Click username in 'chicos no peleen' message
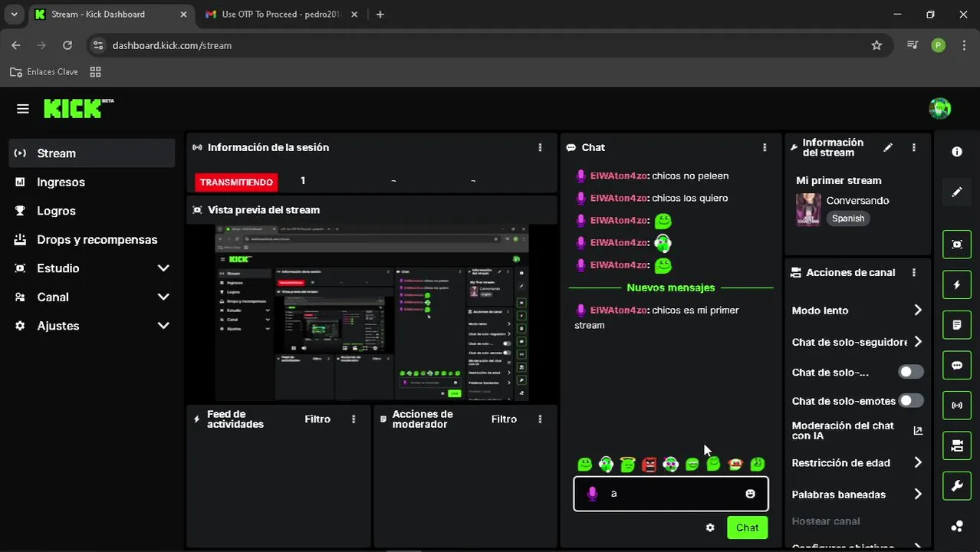The width and height of the screenshot is (980, 552). click(x=619, y=176)
